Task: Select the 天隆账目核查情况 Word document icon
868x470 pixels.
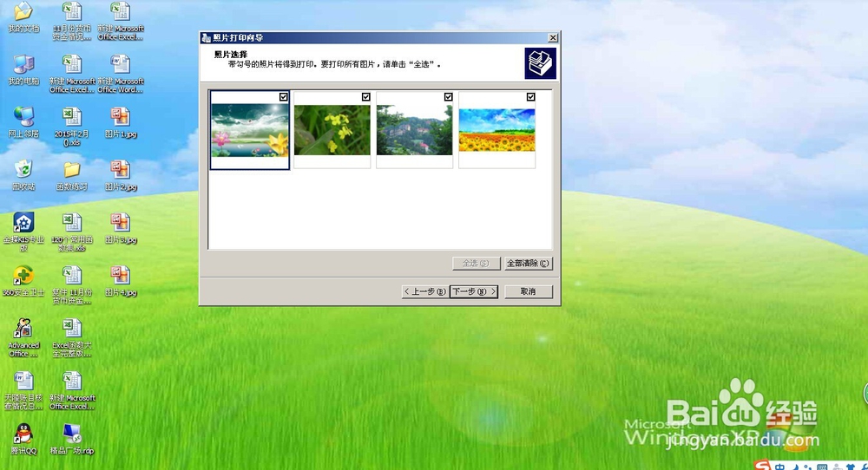Action: coord(23,381)
